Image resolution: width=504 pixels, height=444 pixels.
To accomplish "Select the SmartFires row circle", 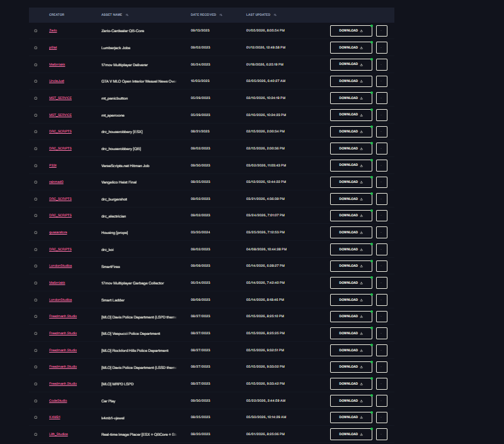I will (x=36, y=266).
